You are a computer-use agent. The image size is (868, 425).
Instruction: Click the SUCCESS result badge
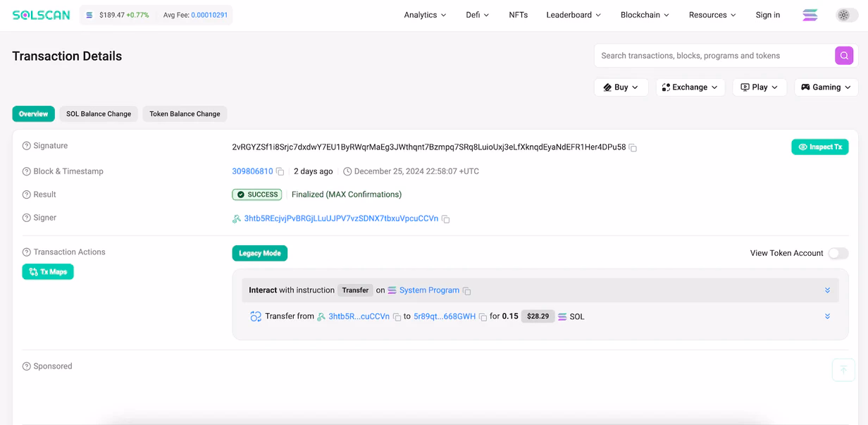257,195
